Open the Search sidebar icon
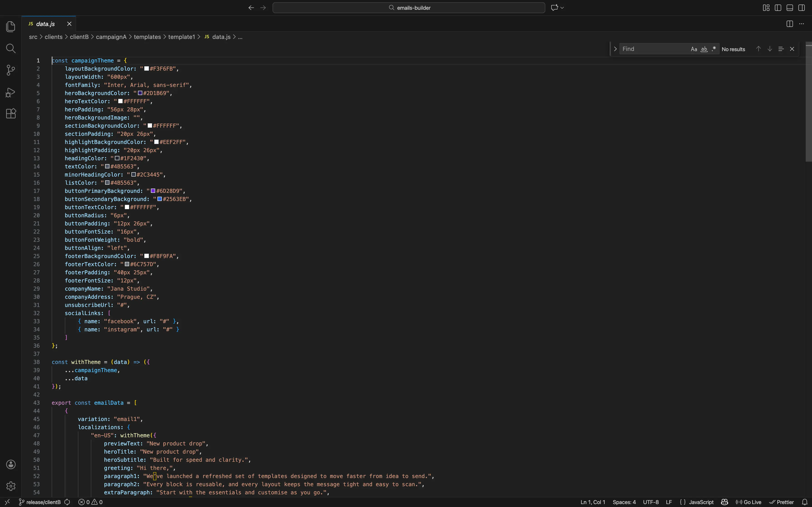This screenshot has height=507, width=812. 11,49
